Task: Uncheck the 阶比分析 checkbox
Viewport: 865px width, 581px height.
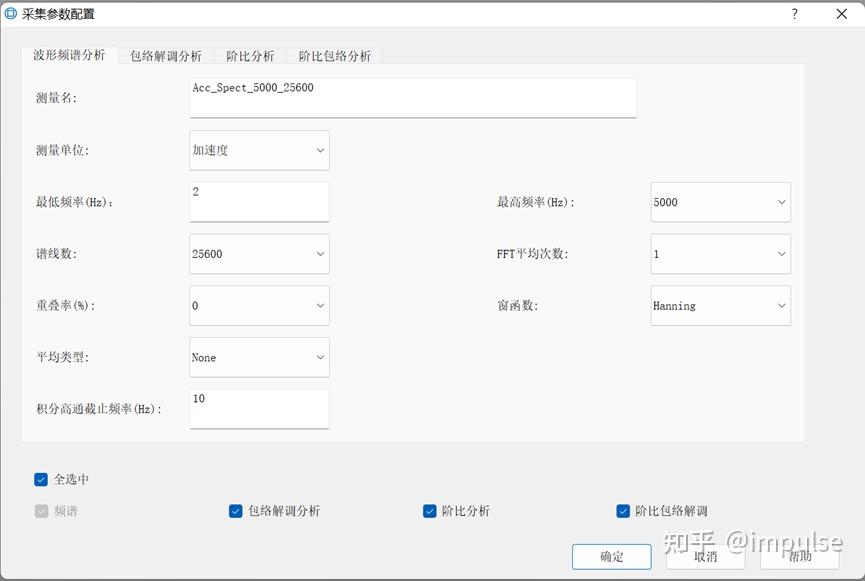Action: (429, 511)
